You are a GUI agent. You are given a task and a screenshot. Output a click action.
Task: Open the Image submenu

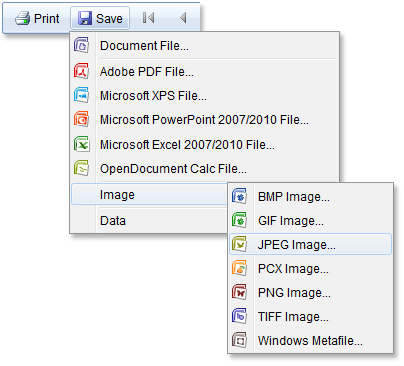point(150,194)
